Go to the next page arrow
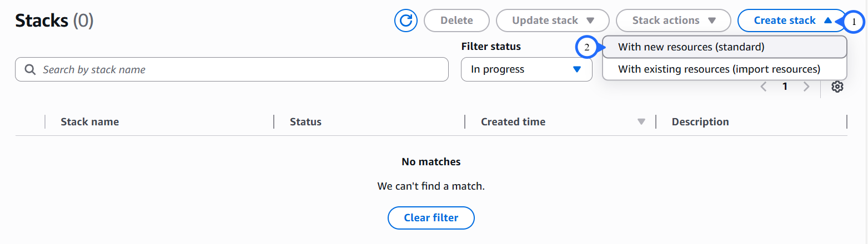Viewport: 868px width, 244px height. [806, 87]
